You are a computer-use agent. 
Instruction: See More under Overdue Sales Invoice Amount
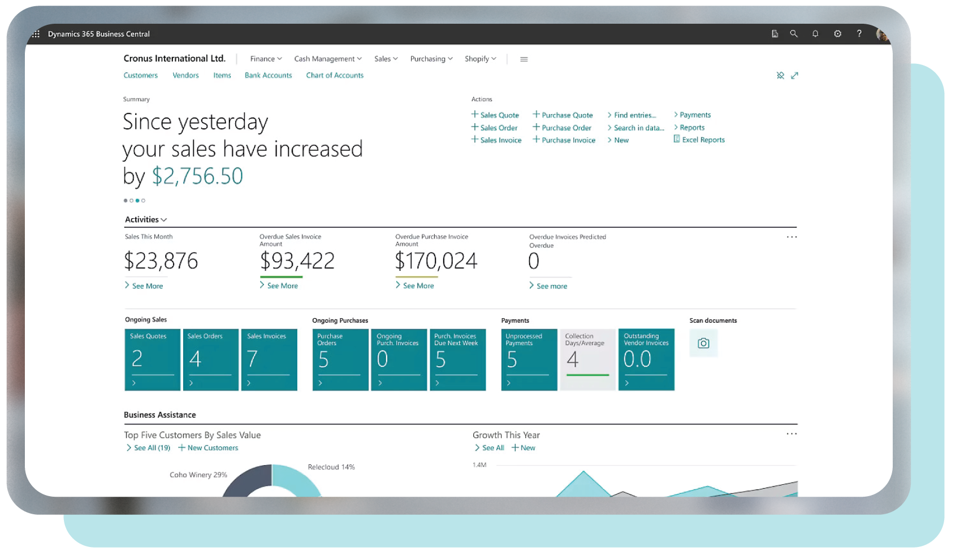point(279,286)
